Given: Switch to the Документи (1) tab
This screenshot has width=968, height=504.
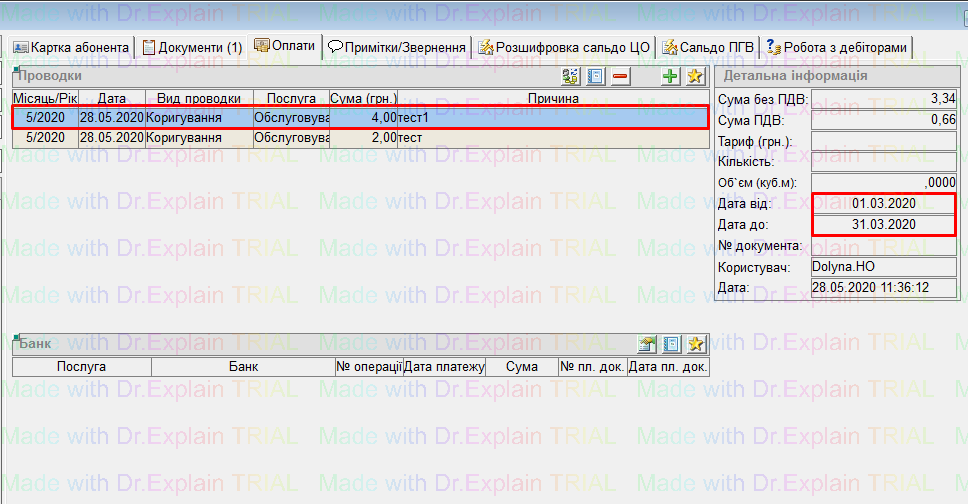Looking at the screenshot, I should 192,47.
